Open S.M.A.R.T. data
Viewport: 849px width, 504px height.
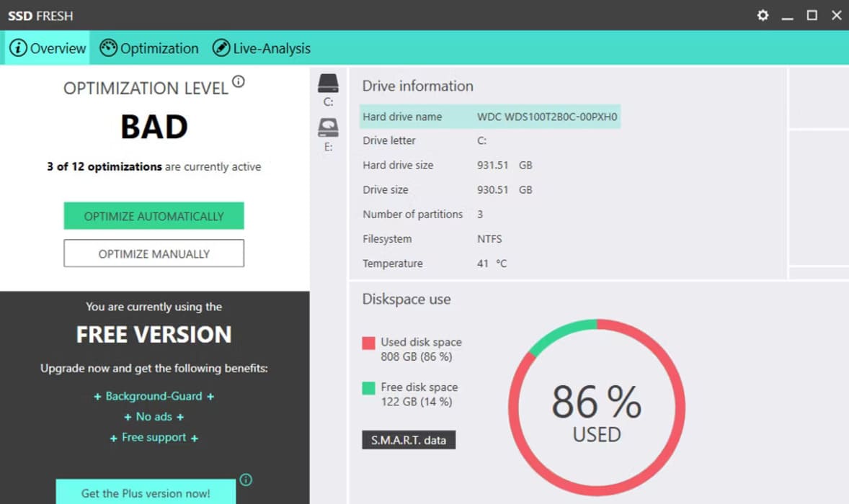click(x=409, y=440)
